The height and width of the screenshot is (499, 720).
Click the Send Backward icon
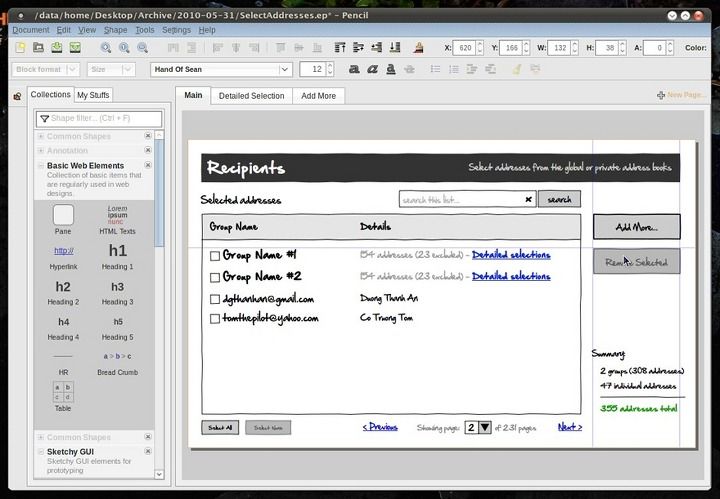[377, 47]
